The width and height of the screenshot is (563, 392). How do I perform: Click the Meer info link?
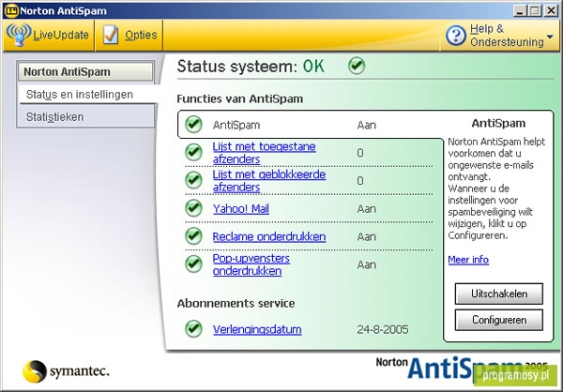[468, 259]
